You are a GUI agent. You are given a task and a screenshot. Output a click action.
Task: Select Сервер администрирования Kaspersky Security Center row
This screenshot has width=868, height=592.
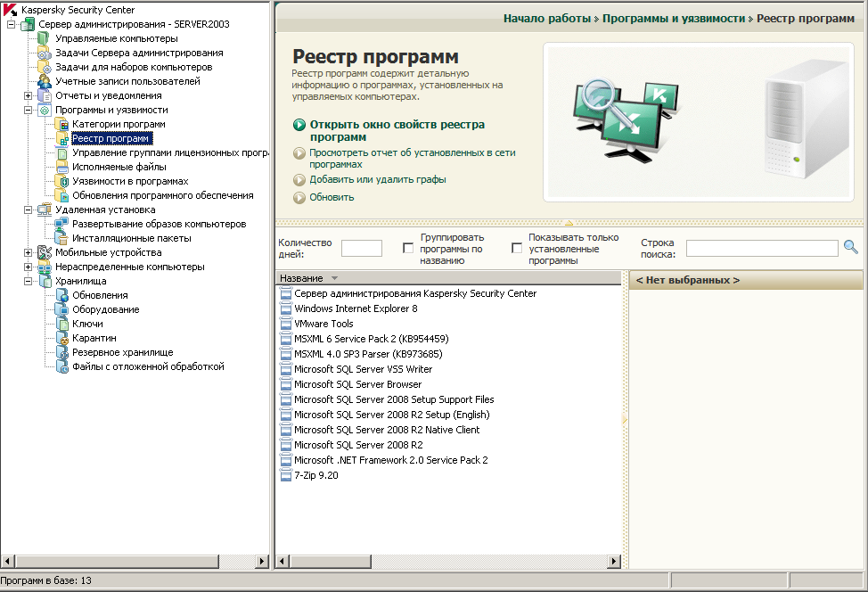(415, 293)
